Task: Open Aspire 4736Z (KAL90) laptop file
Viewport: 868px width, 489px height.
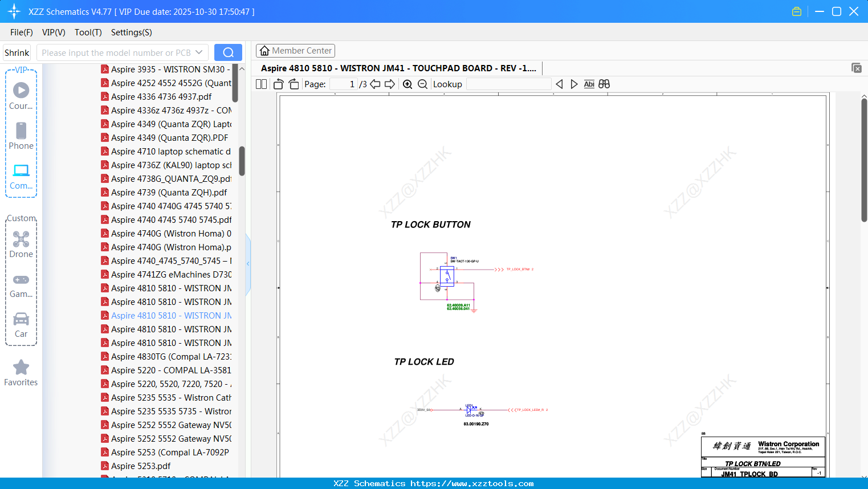Action: tap(166, 165)
